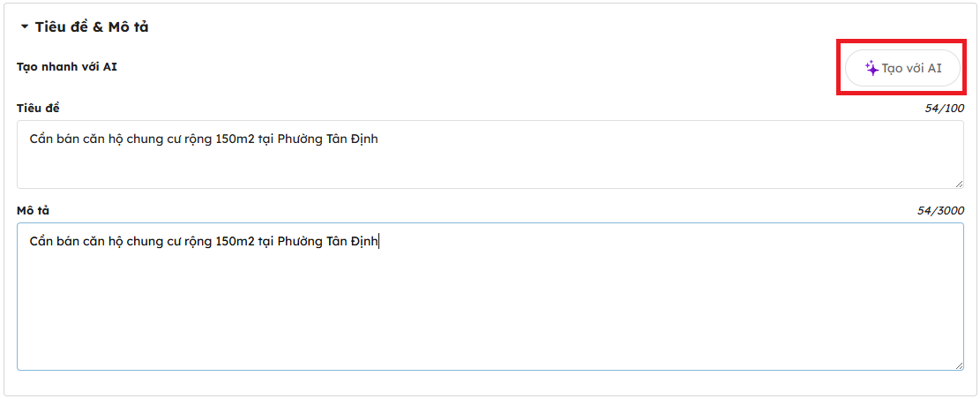Click the Mô tả field resize handle

(x=959, y=365)
